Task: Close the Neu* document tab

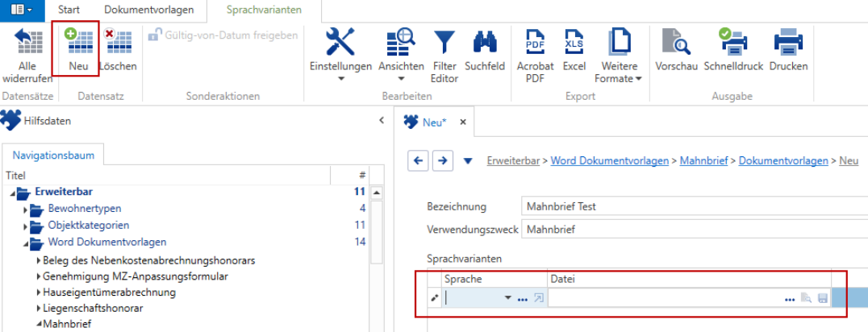Action: click(463, 122)
